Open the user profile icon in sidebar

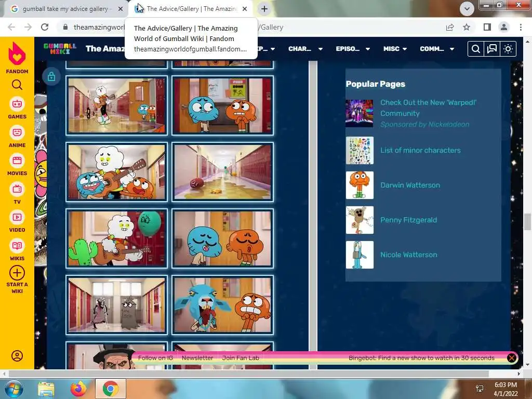click(x=17, y=355)
